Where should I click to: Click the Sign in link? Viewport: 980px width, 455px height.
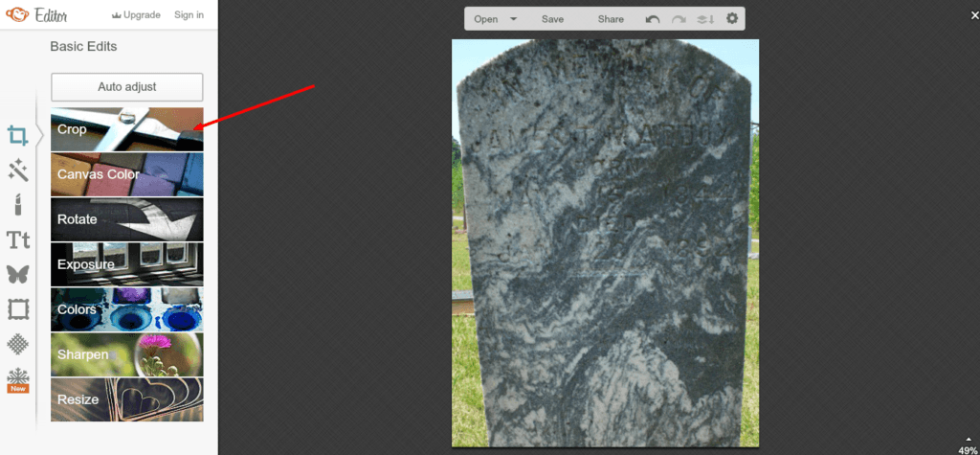(189, 15)
